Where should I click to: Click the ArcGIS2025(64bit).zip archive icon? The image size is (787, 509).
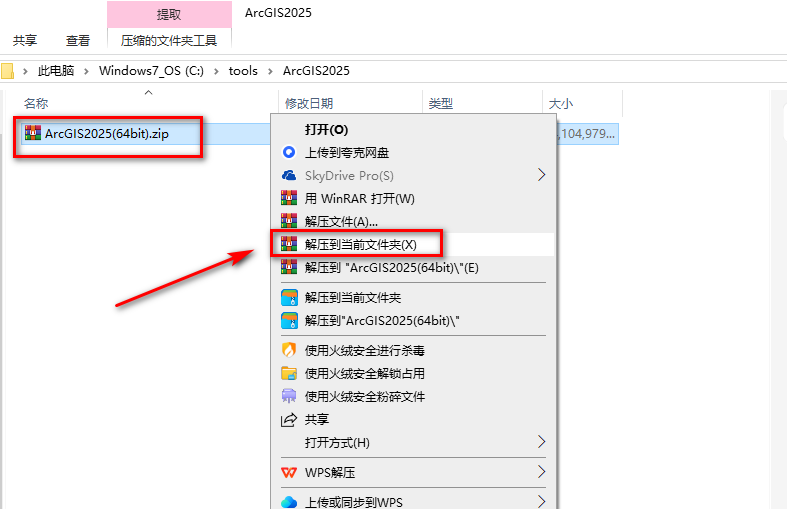[33, 133]
